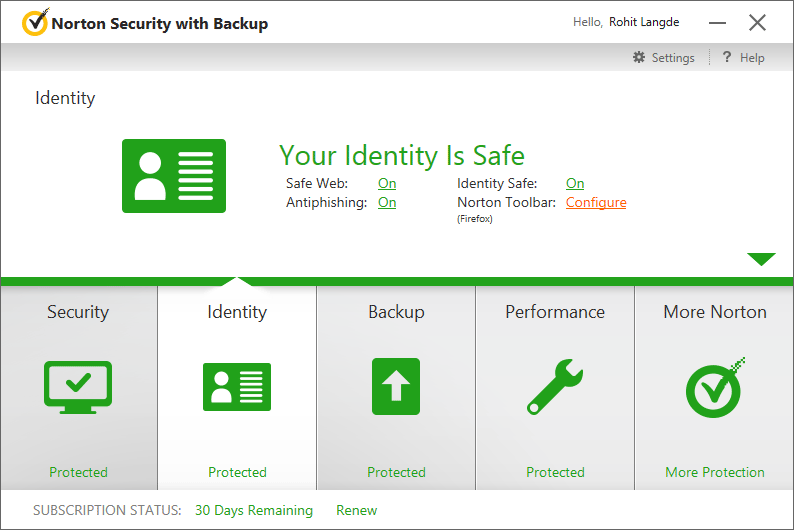Image resolution: width=794 pixels, height=530 pixels.
Task: Select the Backup upload arrow icon
Action: [396, 386]
